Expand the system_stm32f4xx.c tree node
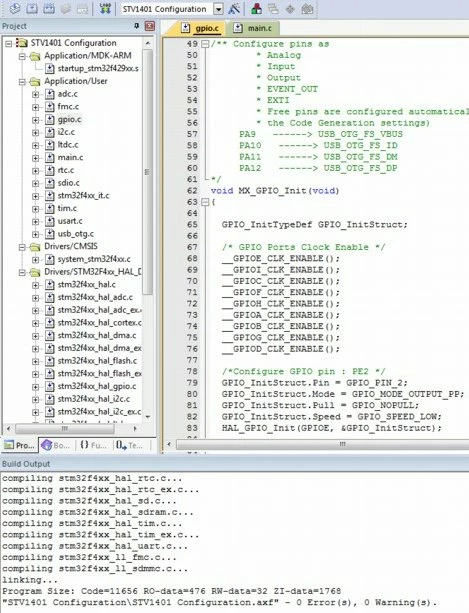 pyautogui.click(x=36, y=260)
